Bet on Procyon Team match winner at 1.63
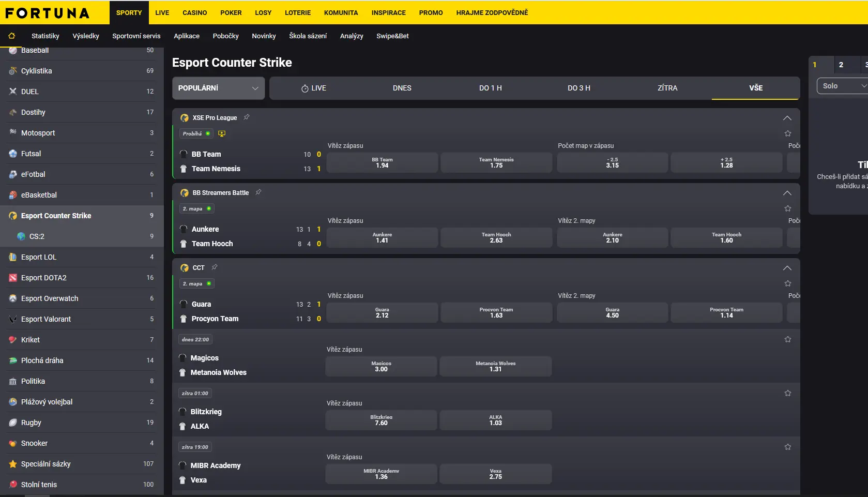Viewport: 868px width, 497px height. [496, 312]
